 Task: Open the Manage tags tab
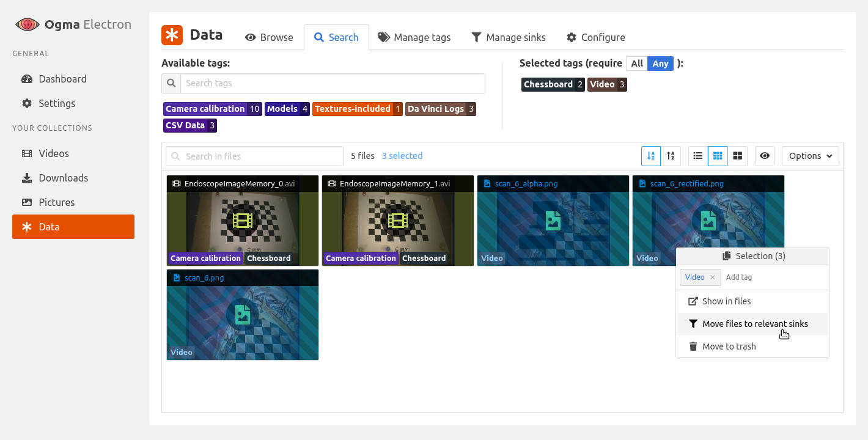pyautogui.click(x=414, y=37)
